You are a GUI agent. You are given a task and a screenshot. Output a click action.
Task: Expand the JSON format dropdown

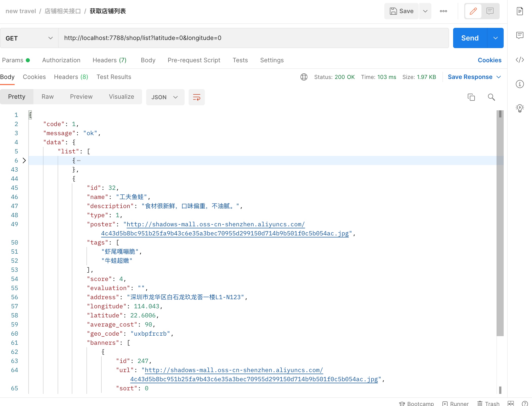tap(175, 97)
